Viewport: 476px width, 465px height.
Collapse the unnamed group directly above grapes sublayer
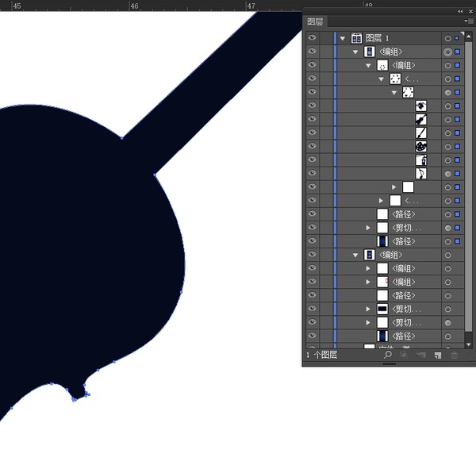click(394, 93)
